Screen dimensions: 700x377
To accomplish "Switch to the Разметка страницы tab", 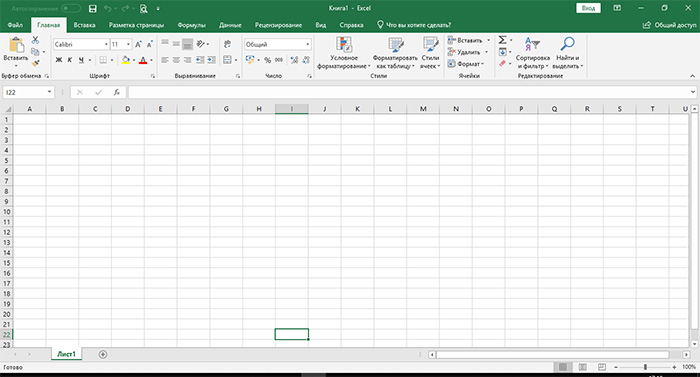I will click(136, 25).
